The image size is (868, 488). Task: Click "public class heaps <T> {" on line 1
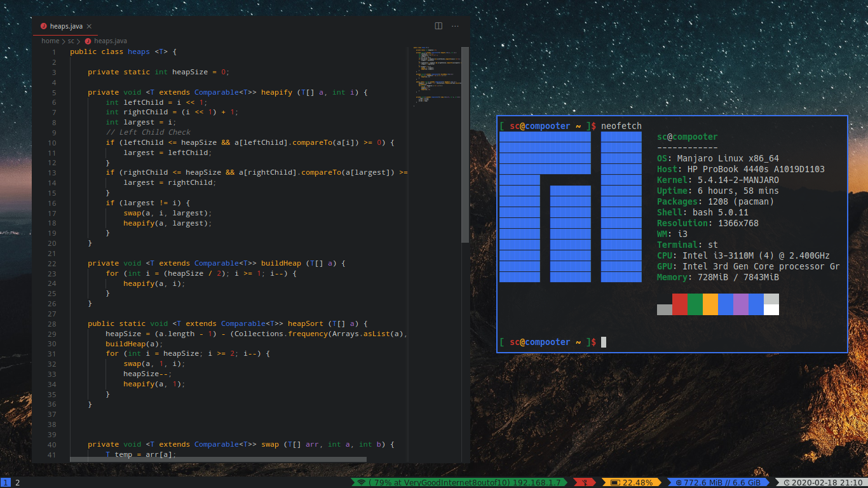pyautogui.click(x=123, y=52)
